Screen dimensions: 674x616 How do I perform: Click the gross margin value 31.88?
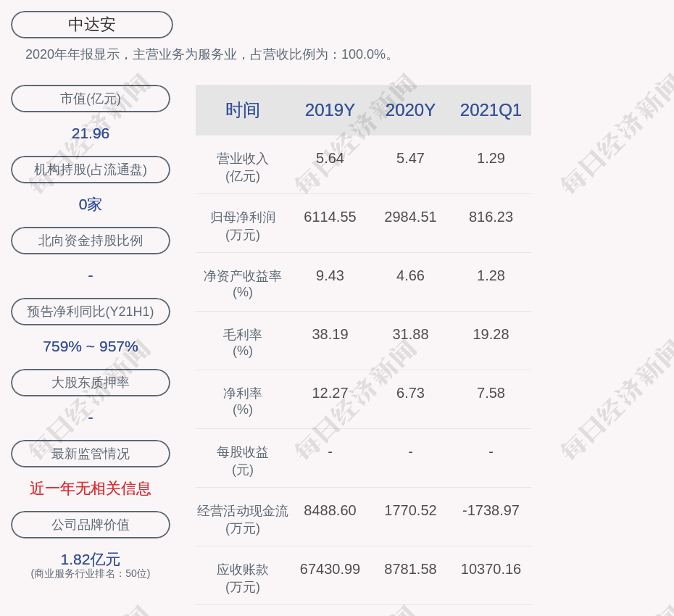click(x=410, y=334)
